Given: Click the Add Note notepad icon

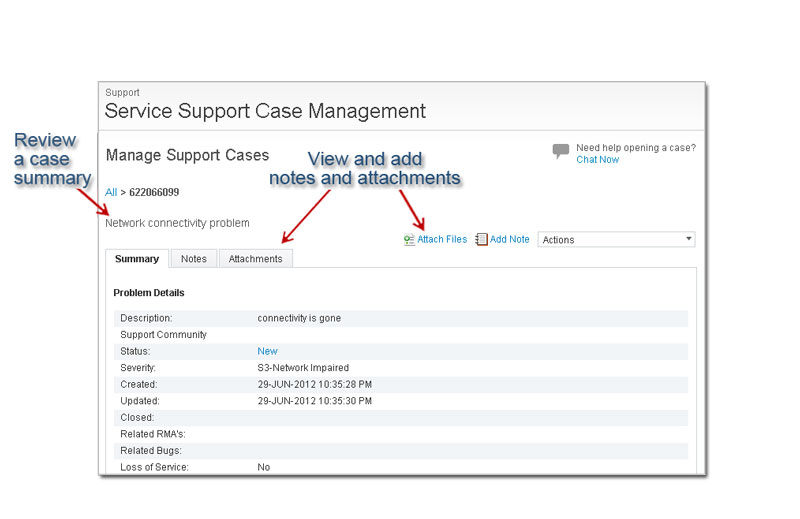Looking at the screenshot, I should click(481, 240).
